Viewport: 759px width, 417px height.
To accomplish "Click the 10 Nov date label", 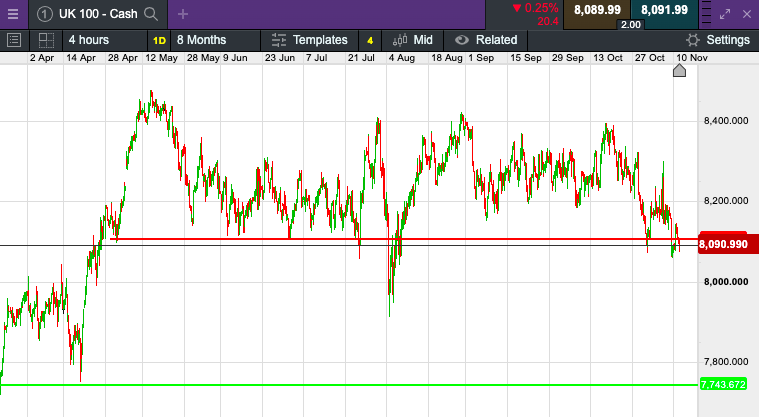I will (x=692, y=58).
